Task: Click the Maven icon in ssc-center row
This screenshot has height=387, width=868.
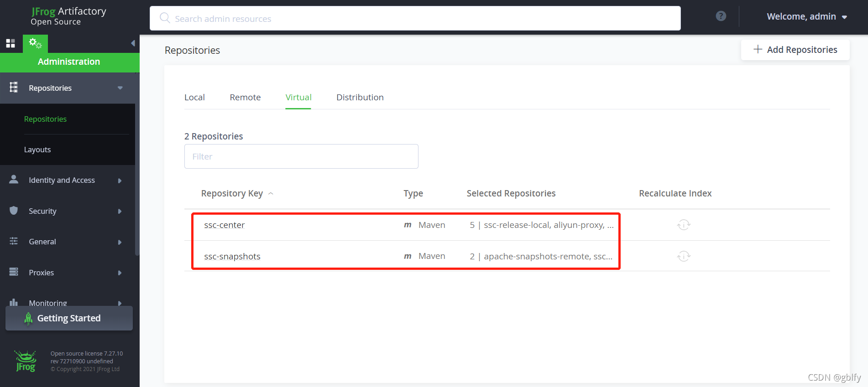Action: click(408, 225)
